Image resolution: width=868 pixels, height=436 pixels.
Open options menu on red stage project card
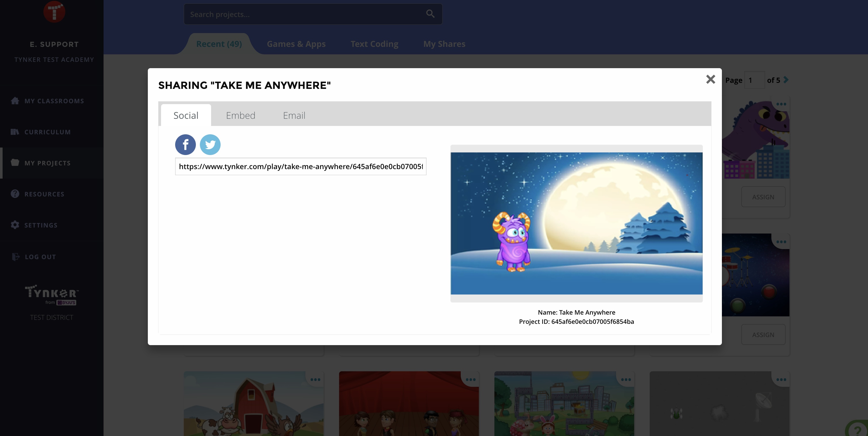click(471, 379)
